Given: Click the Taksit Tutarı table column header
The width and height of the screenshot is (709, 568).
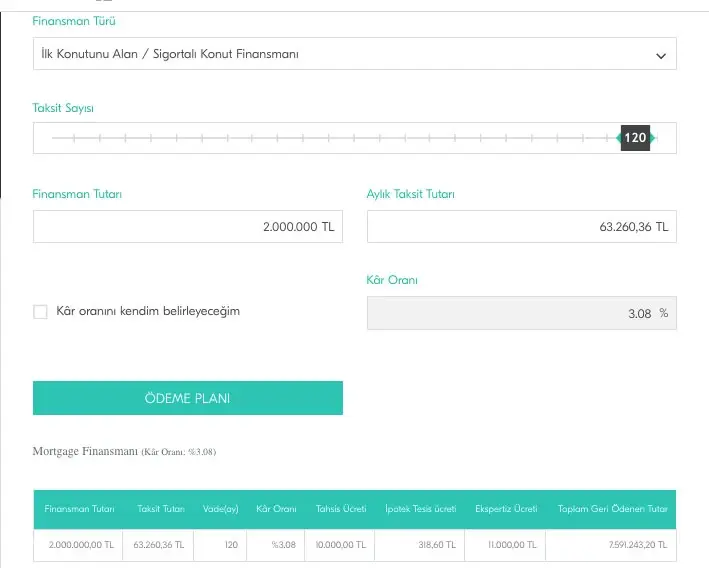Looking at the screenshot, I should coord(161,509).
